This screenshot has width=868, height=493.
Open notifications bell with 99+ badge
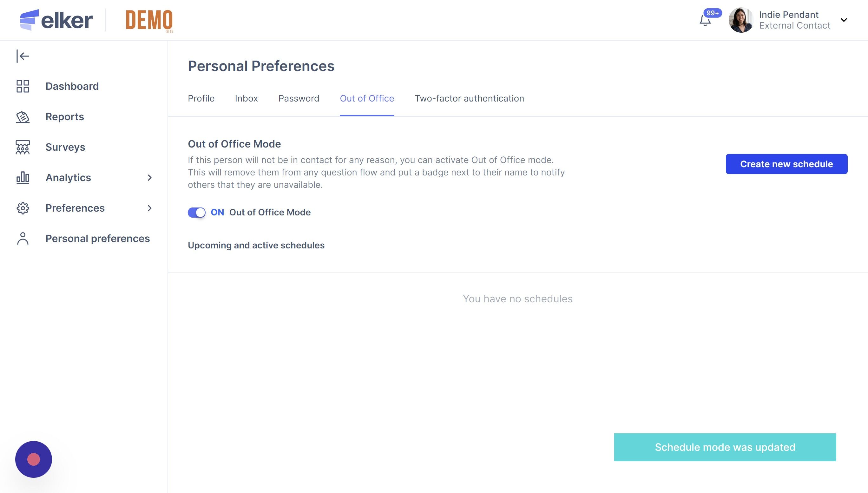[x=705, y=20]
